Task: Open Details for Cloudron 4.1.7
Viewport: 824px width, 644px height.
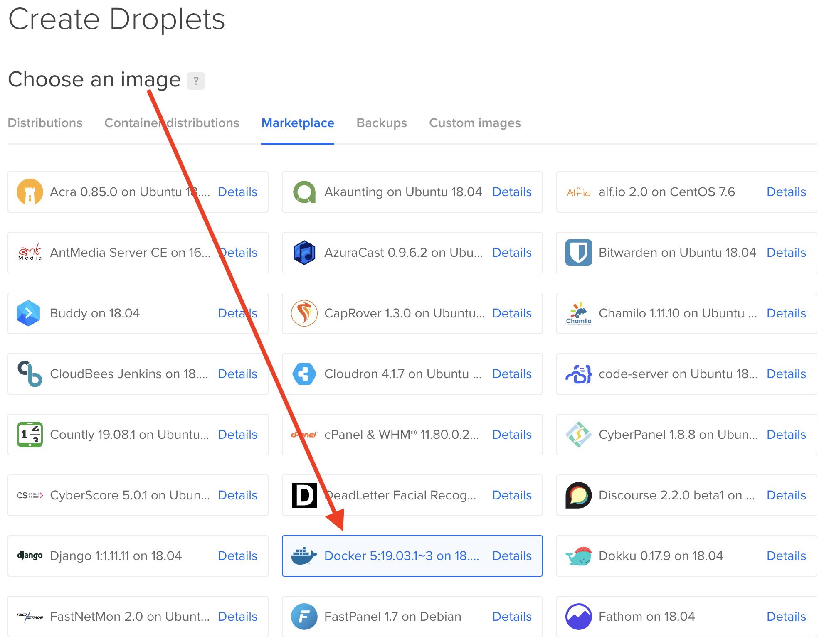Action: click(x=512, y=374)
